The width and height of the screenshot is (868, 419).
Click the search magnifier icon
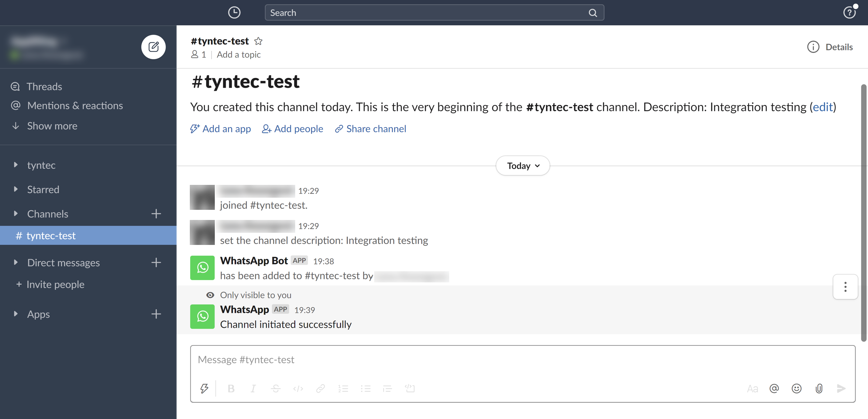click(593, 13)
